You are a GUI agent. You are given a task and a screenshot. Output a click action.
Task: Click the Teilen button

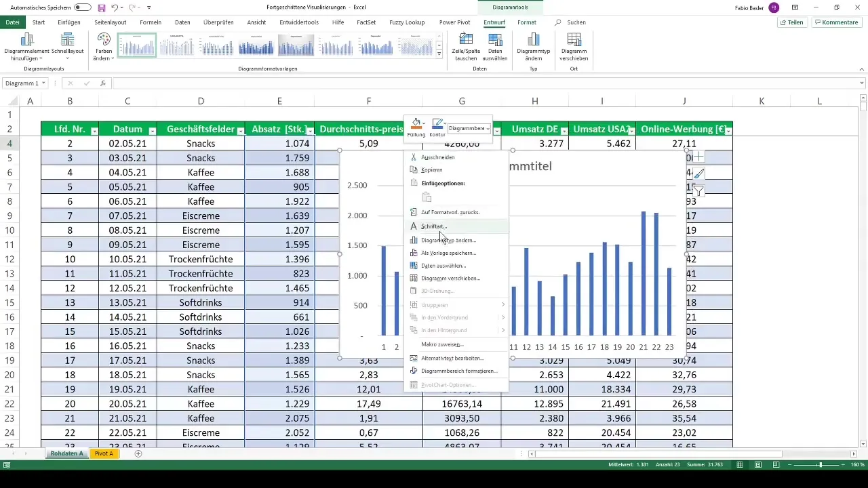coord(792,22)
